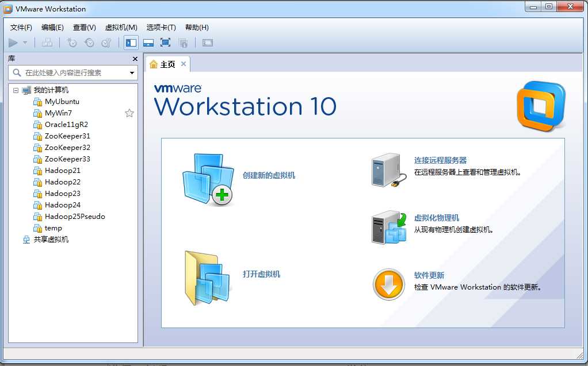Click the VM icon beside temp
This screenshot has width=588, height=366.
pos(37,228)
